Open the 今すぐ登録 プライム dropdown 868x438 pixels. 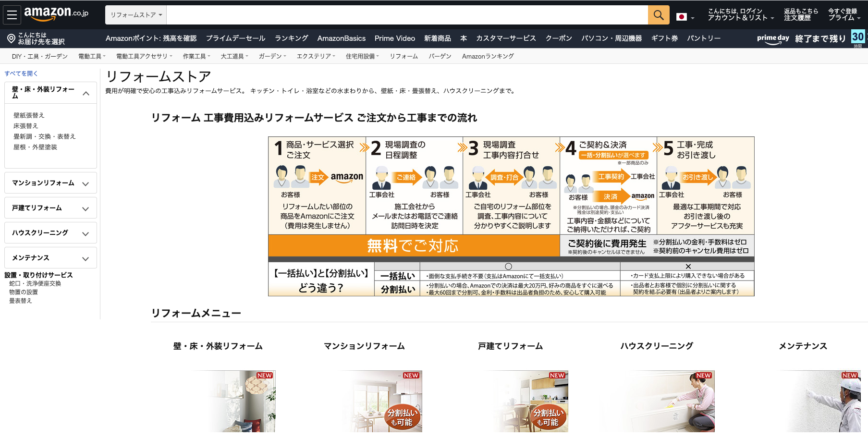click(x=844, y=14)
